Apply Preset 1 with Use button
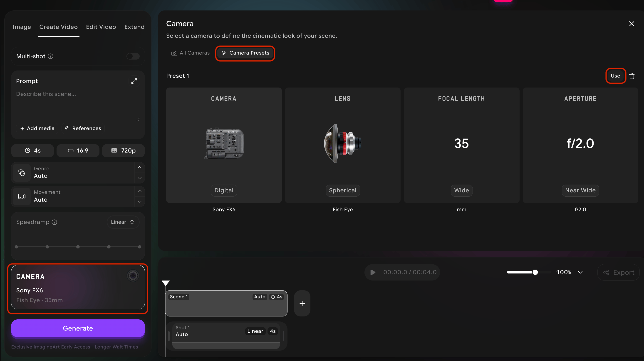 615,76
